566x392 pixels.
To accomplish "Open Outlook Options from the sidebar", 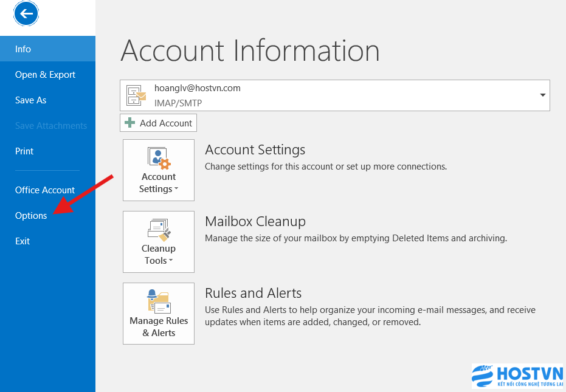I will click(x=31, y=216).
